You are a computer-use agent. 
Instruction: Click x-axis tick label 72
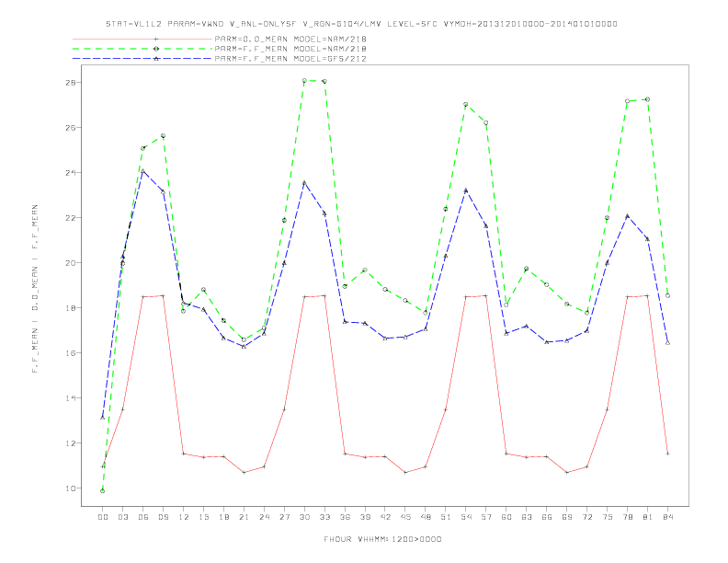click(586, 517)
